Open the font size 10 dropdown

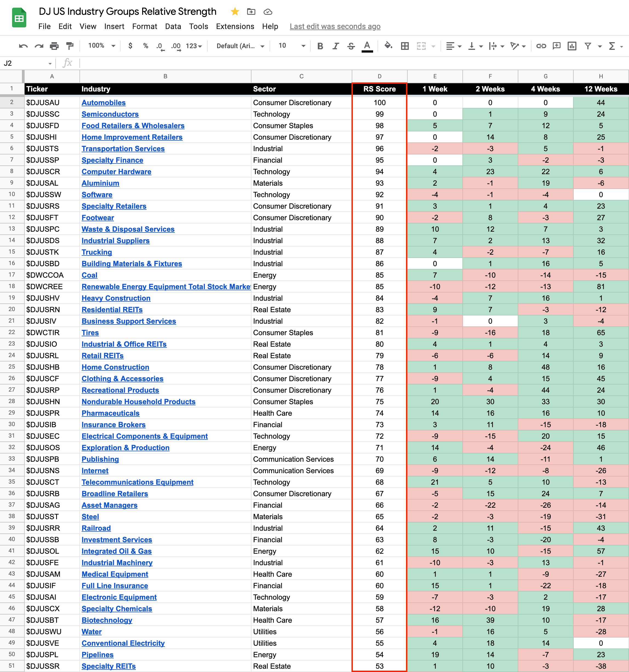[x=291, y=46]
